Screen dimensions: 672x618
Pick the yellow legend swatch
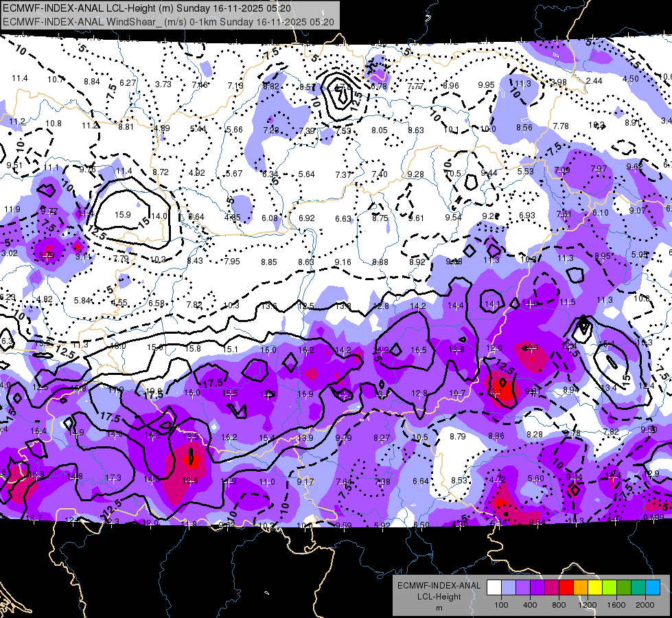(595, 588)
